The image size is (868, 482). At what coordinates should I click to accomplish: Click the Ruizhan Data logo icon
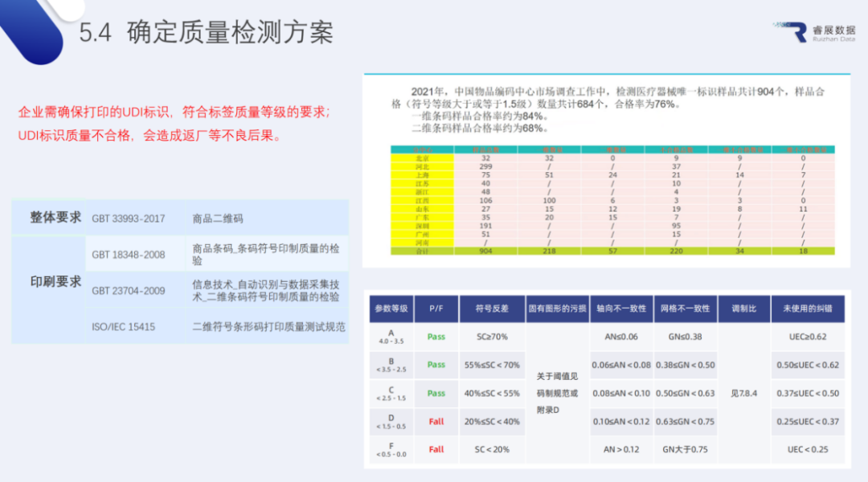pyautogui.click(x=799, y=32)
